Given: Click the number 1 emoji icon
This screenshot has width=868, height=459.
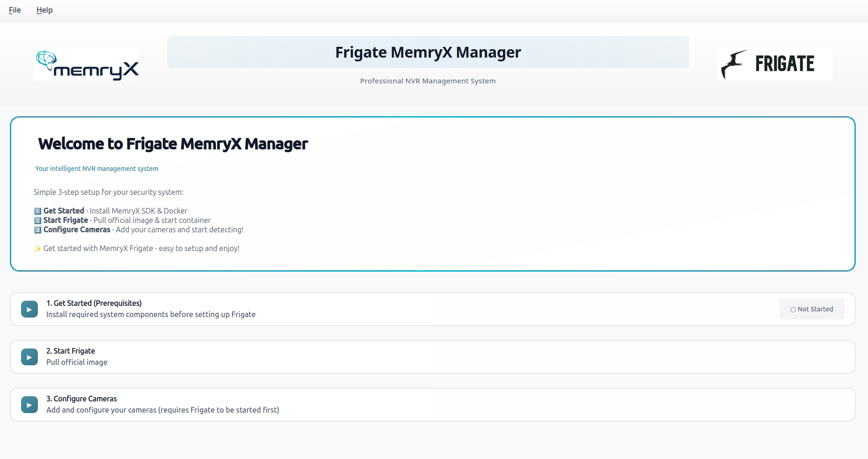Looking at the screenshot, I should 37,211.
